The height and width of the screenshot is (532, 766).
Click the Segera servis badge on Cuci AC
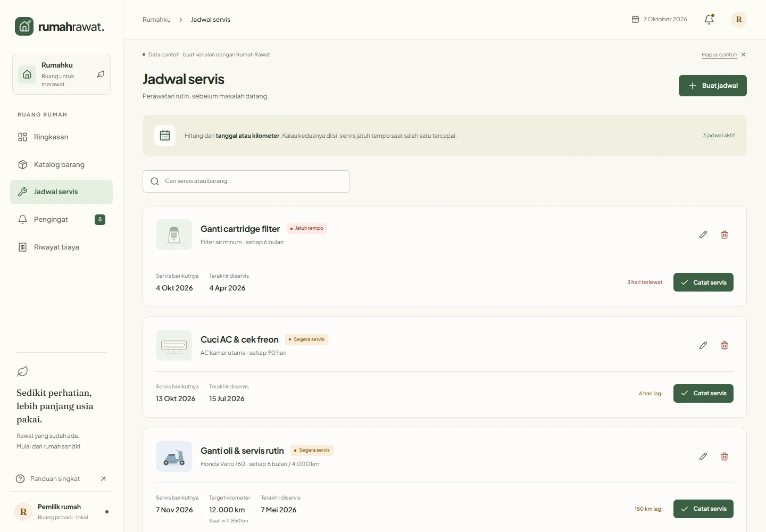(307, 339)
